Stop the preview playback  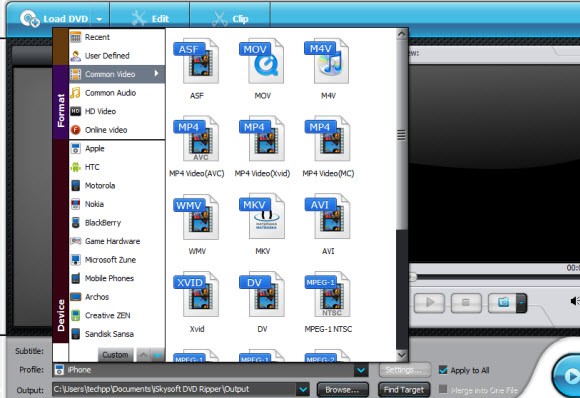click(466, 303)
